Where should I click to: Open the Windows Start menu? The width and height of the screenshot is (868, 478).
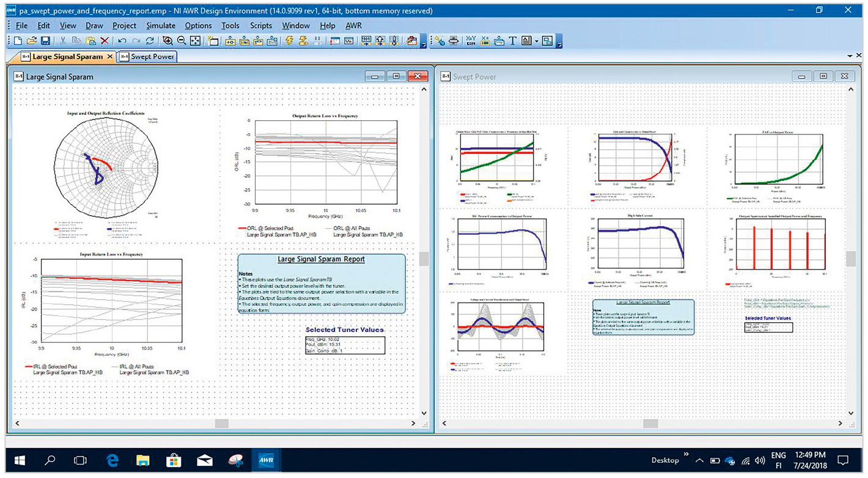(x=18, y=460)
